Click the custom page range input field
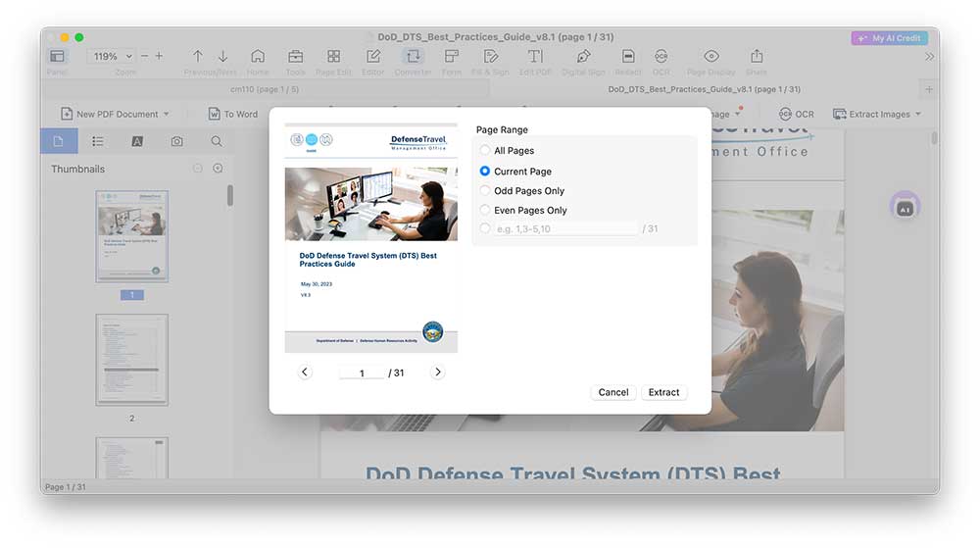Image resolution: width=980 pixels, height=548 pixels. tap(565, 228)
